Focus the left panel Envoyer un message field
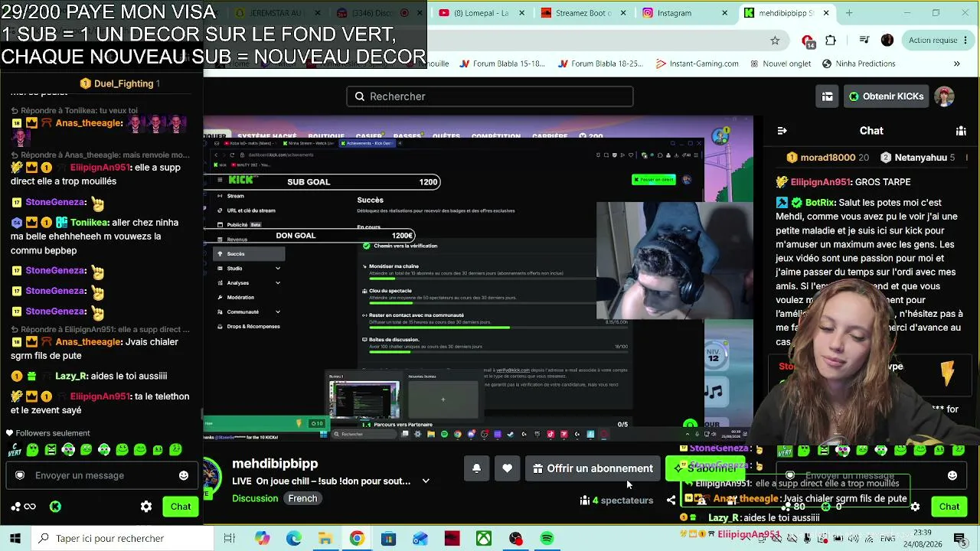980x551 pixels. point(103,475)
